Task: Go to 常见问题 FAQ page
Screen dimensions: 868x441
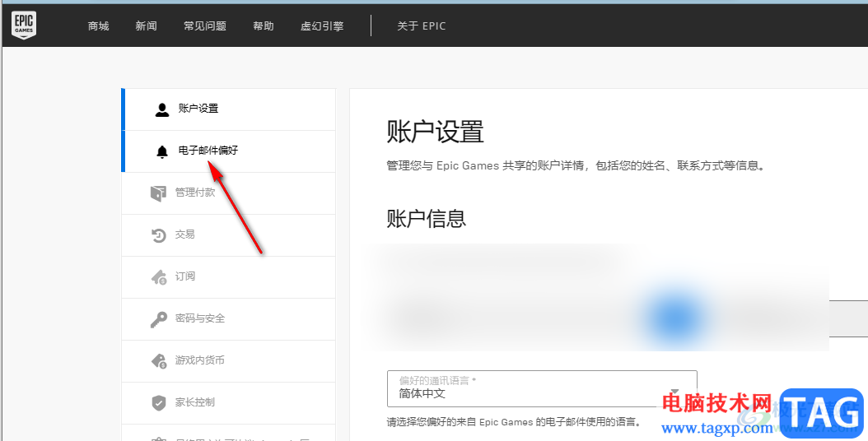Action: coord(205,26)
